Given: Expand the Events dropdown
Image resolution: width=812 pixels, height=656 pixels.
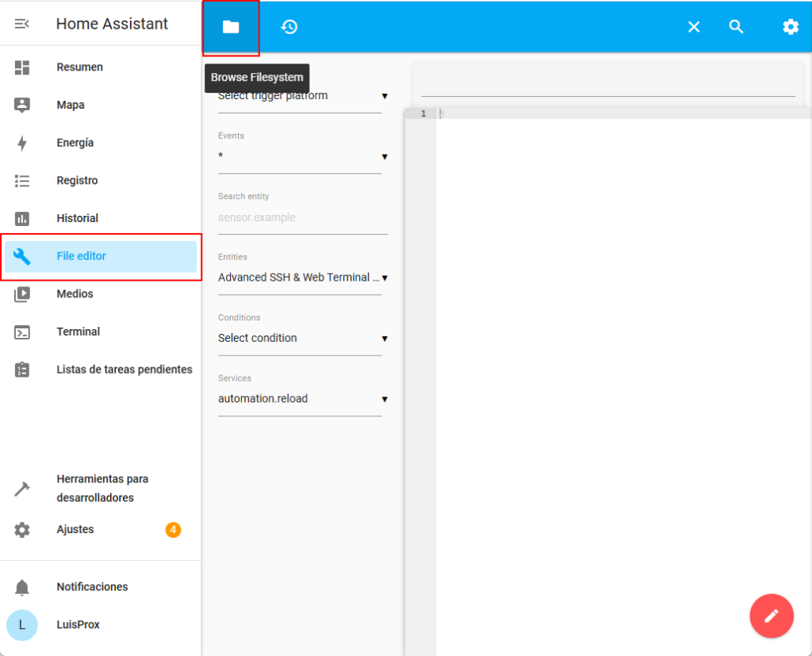Looking at the screenshot, I should (x=300, y=156).
